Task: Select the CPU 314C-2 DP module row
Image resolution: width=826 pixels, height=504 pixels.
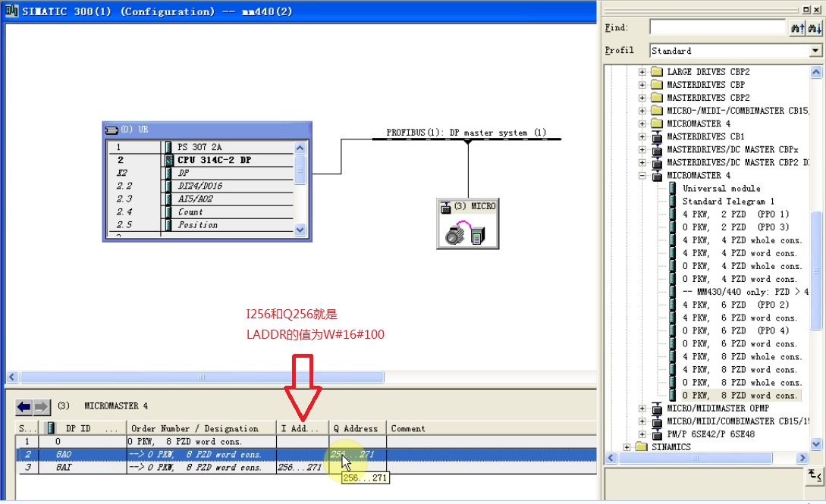Action: point(214,160)
